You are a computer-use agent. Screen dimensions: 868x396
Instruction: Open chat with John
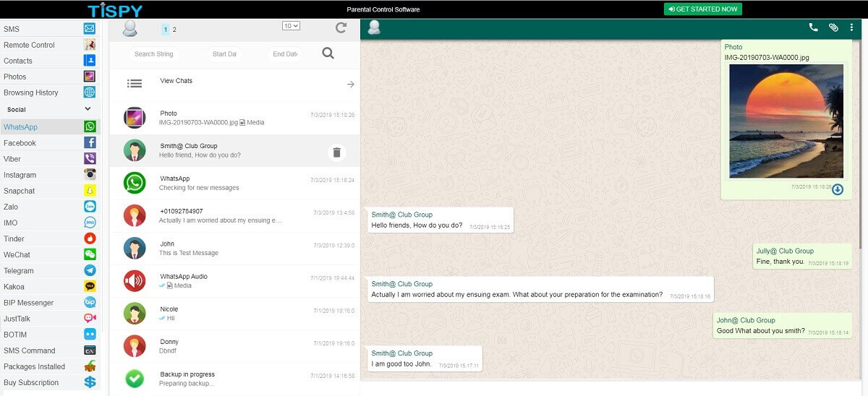[x=234, y=249]
